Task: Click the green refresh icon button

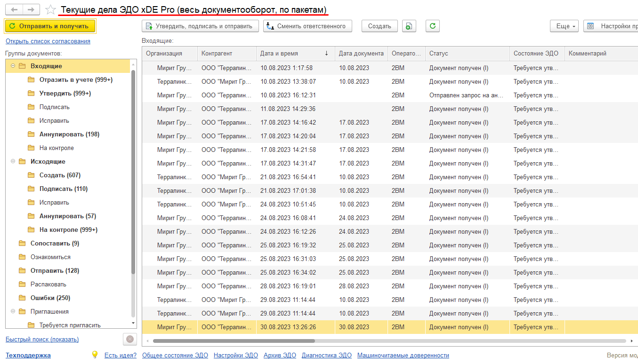Action: [432, 26]
